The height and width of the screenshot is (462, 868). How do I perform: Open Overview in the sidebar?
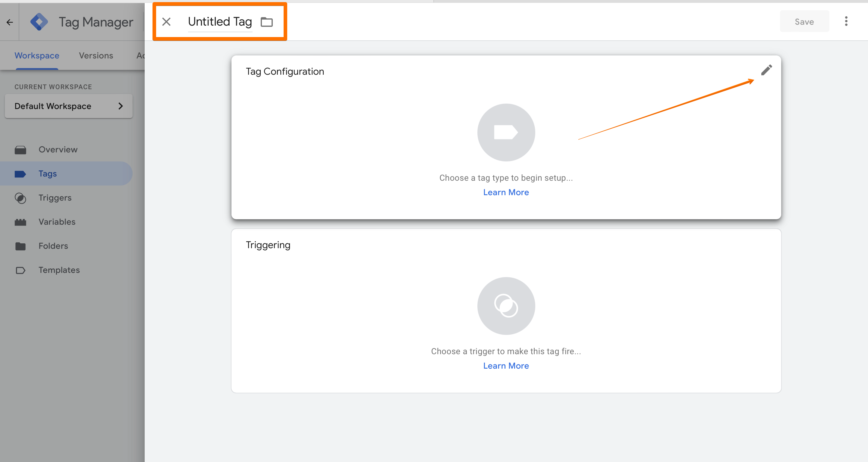click(58, 149)
